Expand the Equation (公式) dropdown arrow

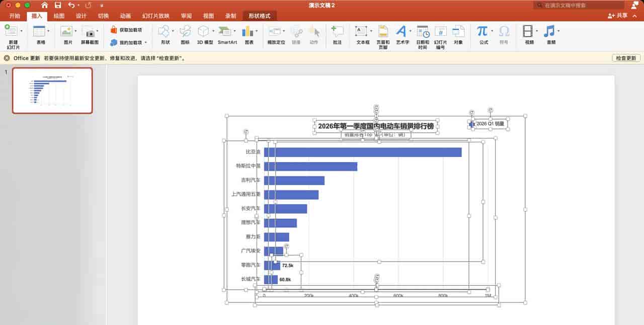coord(492,31)
